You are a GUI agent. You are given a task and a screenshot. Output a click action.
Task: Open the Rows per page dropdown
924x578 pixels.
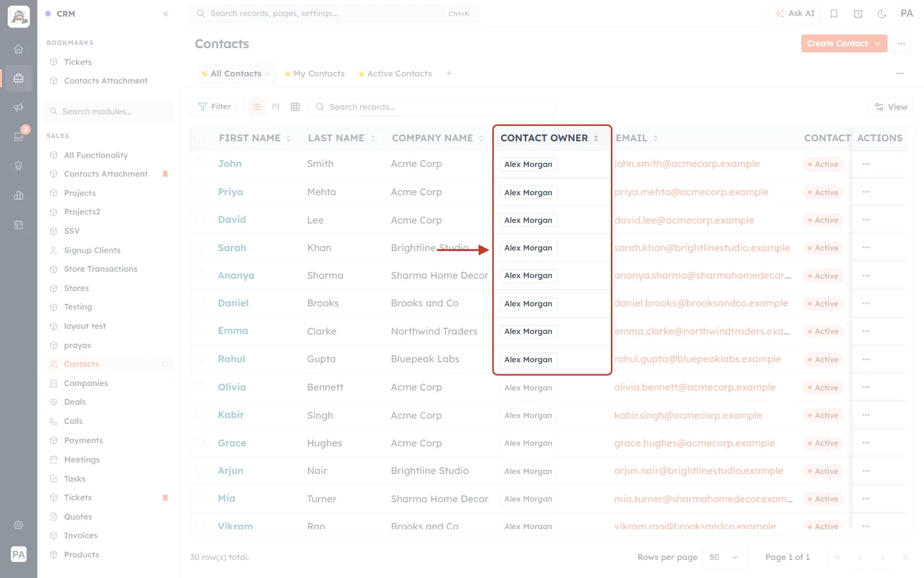pyautogui.click(x=725, y=557)
